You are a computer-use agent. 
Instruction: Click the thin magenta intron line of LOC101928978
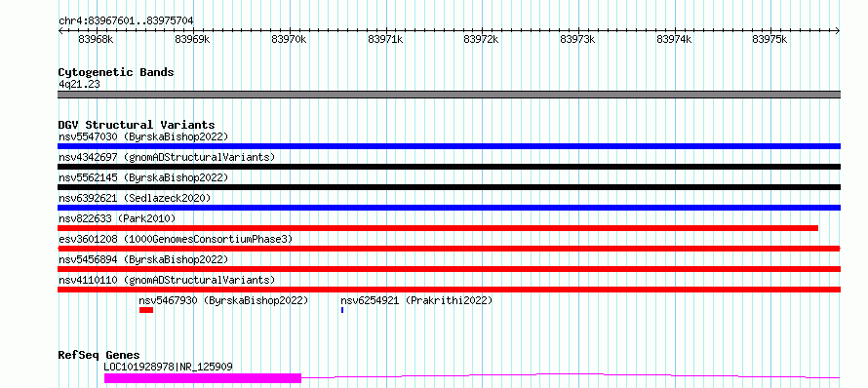[571, 376]
